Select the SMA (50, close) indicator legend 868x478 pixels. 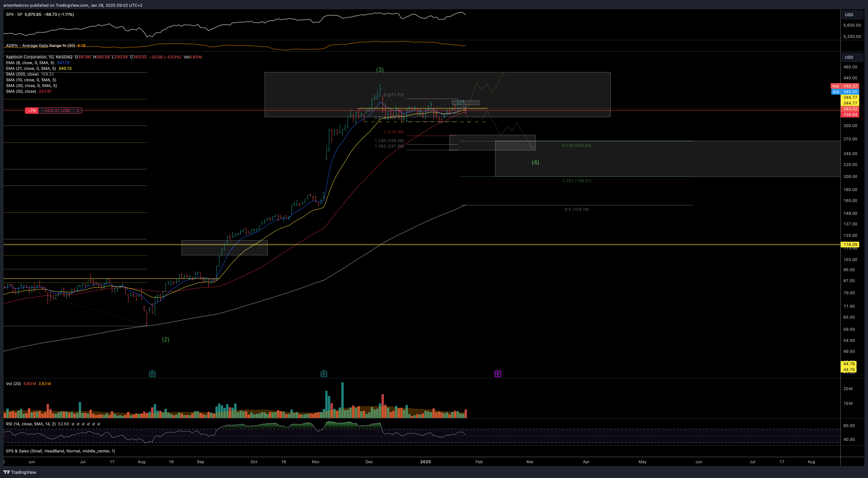21,91
